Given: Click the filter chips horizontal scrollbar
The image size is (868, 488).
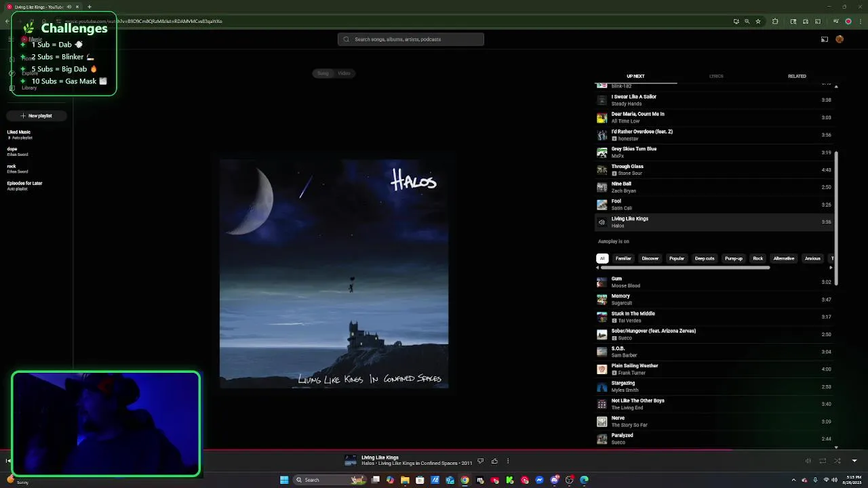Looking at the screenshot, I should [x=685, y=268].
